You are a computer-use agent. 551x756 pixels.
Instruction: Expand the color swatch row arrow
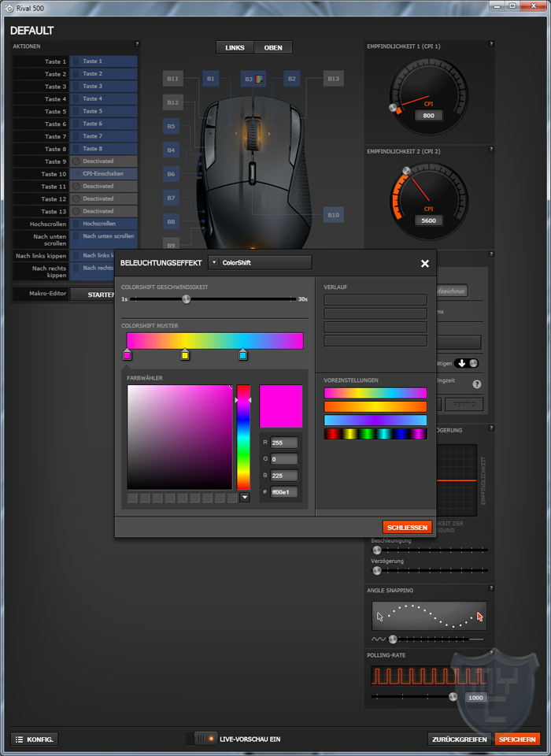coord(245,497)
